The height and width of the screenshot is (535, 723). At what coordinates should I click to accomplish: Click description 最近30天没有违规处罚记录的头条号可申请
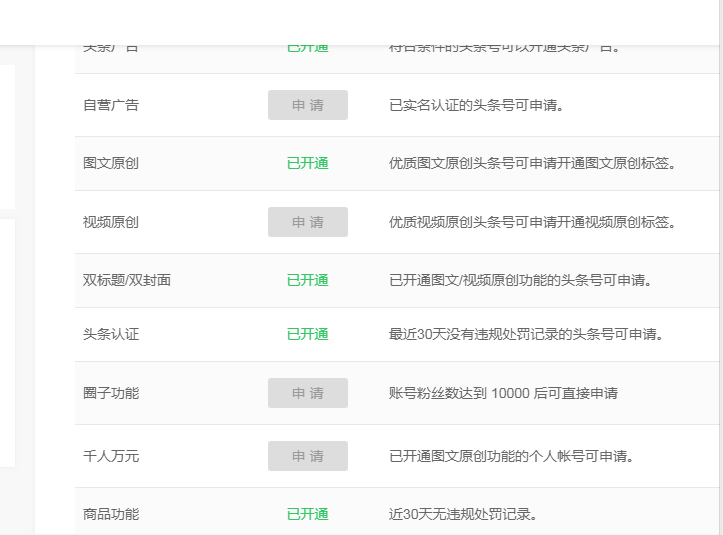526,334
